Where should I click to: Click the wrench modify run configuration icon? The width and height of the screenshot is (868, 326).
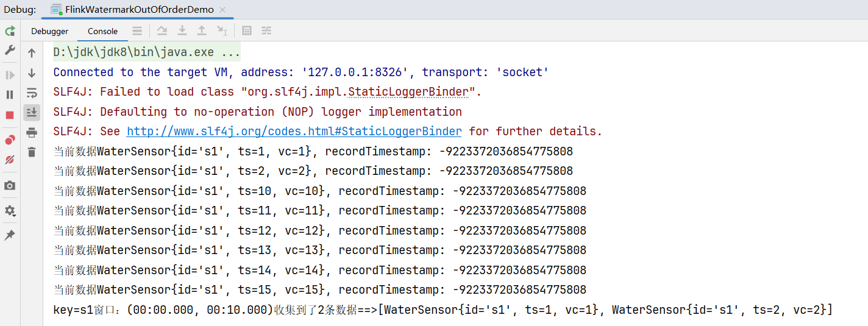[10, 51]
